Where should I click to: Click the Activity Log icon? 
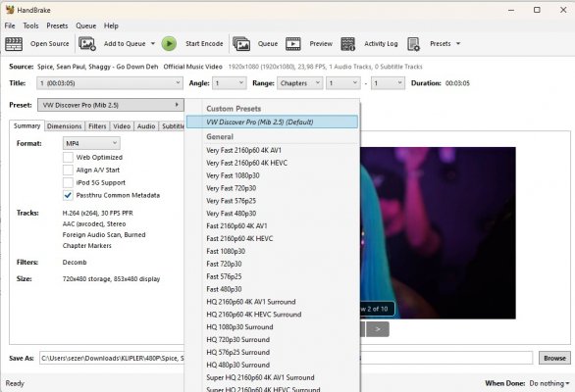coord(347,44)
